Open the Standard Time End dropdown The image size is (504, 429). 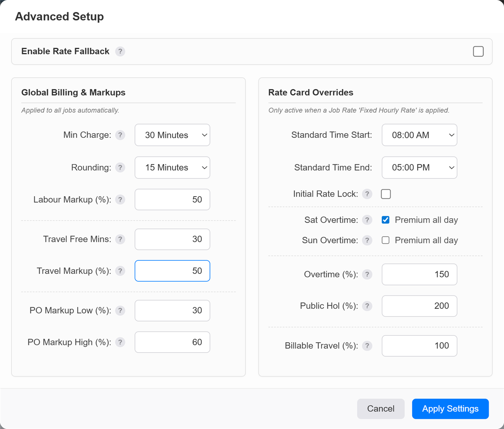point(419,168)
